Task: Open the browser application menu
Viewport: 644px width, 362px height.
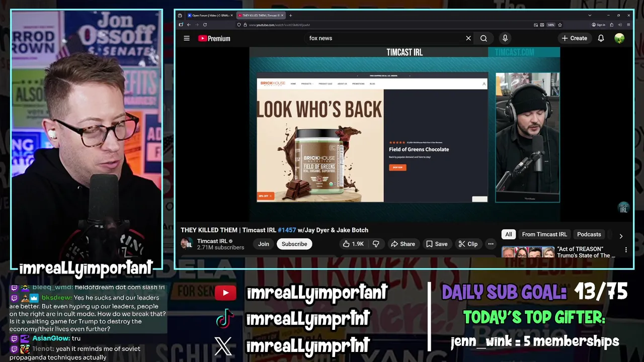Action: (x=628, y=25)
